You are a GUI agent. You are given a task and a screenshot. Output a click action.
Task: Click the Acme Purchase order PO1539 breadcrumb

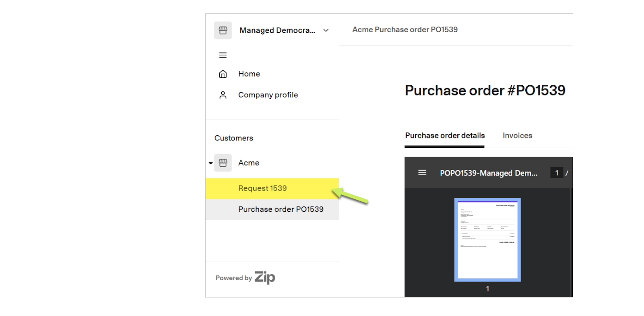(x=405, y=29)
